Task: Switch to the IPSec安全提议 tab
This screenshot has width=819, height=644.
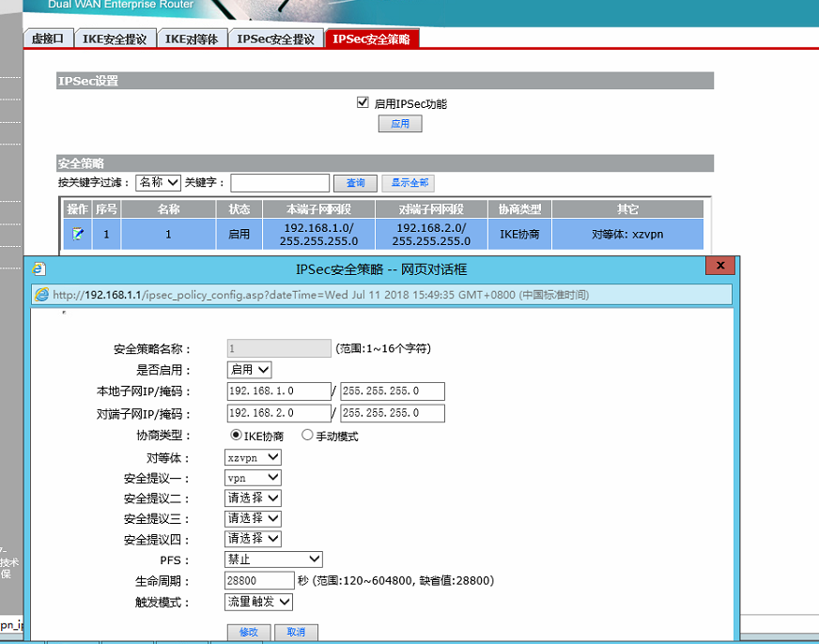Action: click(x=276, y=38)
